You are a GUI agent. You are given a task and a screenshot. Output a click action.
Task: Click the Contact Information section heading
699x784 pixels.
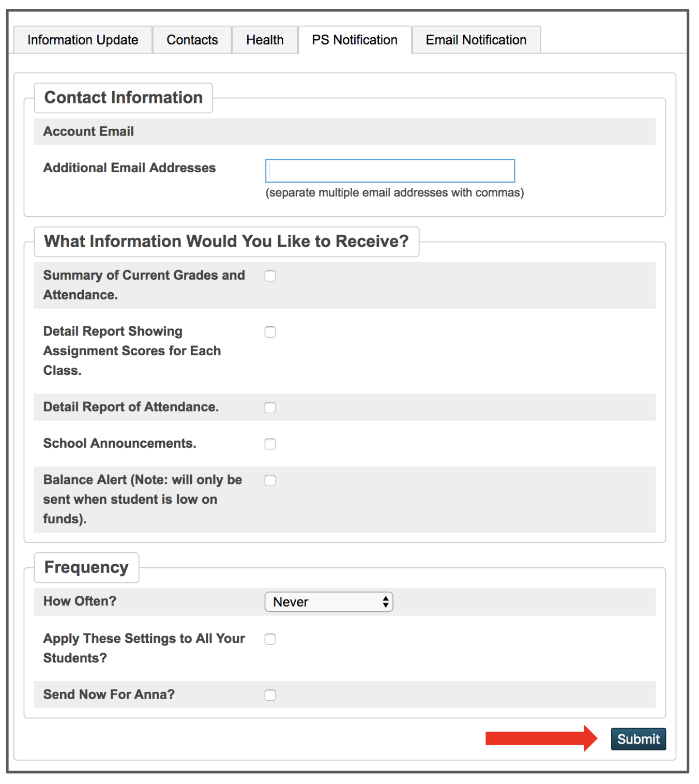coord(123,98)
